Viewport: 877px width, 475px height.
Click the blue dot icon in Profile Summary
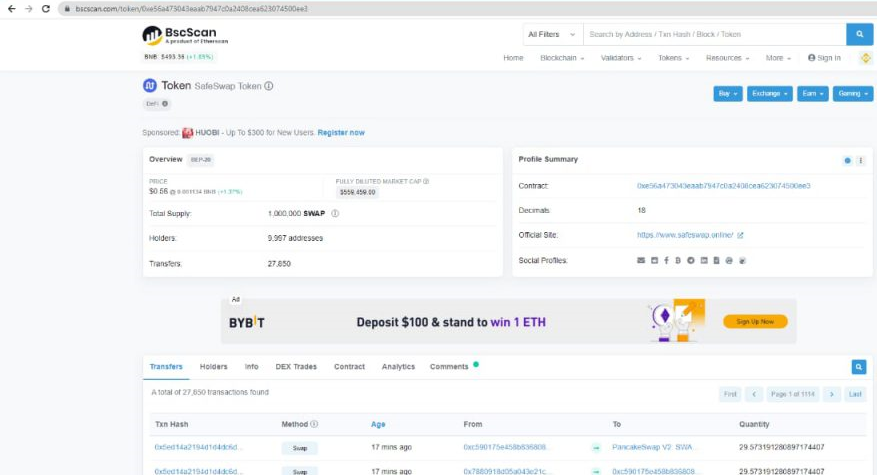847,161
